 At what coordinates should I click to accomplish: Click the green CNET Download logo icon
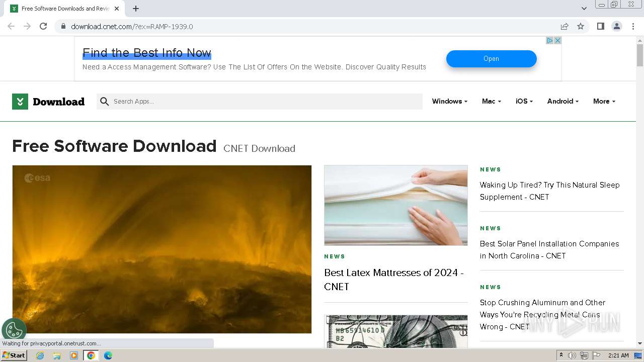pyautogui.click(x=20, y=102)
